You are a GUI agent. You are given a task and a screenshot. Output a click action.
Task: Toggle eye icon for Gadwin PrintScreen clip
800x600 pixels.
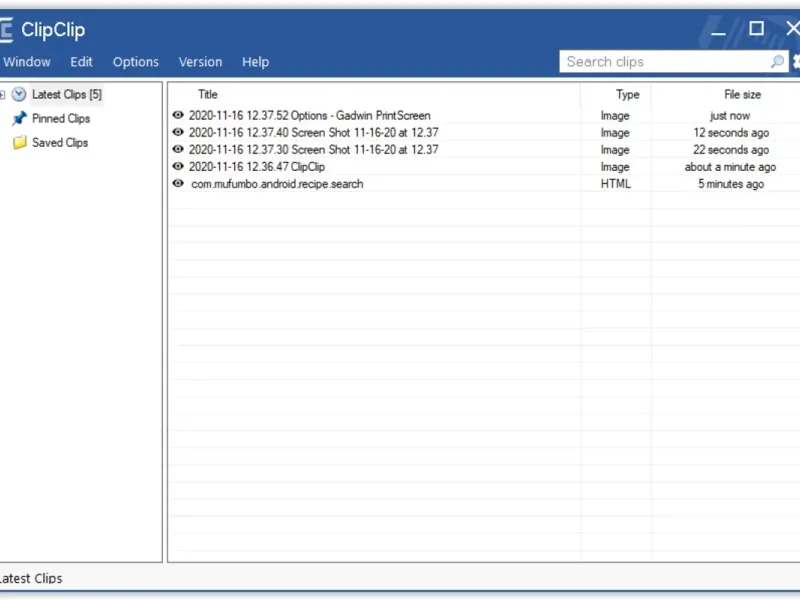point(178,115)
